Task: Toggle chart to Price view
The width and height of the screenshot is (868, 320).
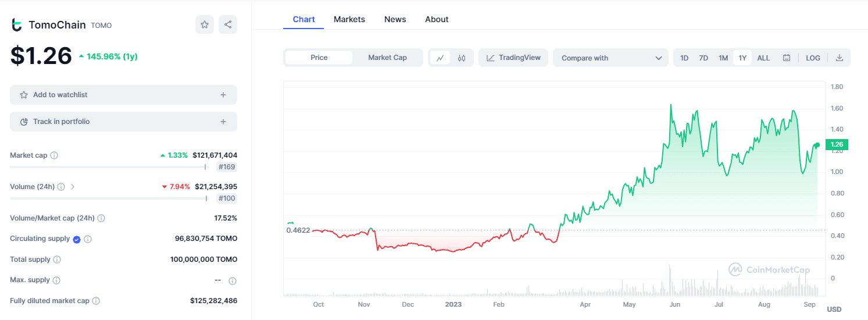Action: click(319, 58)
